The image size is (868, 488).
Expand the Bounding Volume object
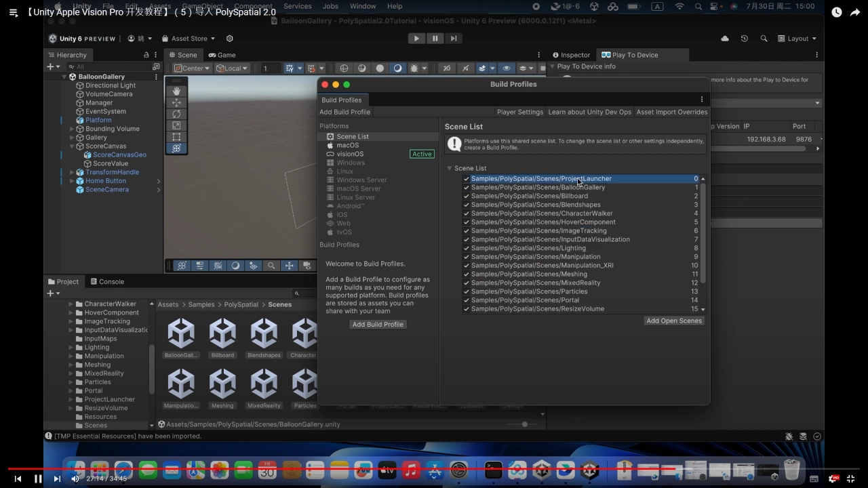coord(72,129)
